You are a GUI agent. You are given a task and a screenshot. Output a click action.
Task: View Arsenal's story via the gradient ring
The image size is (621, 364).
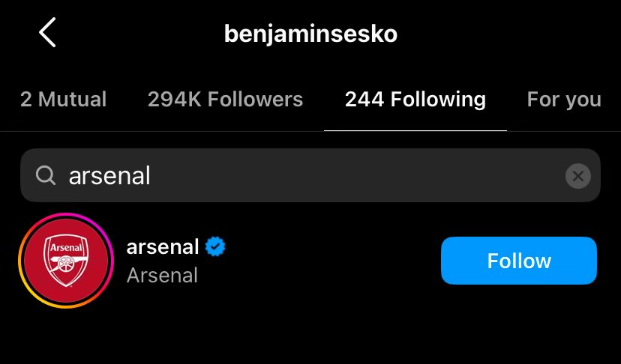click(66, 261)
